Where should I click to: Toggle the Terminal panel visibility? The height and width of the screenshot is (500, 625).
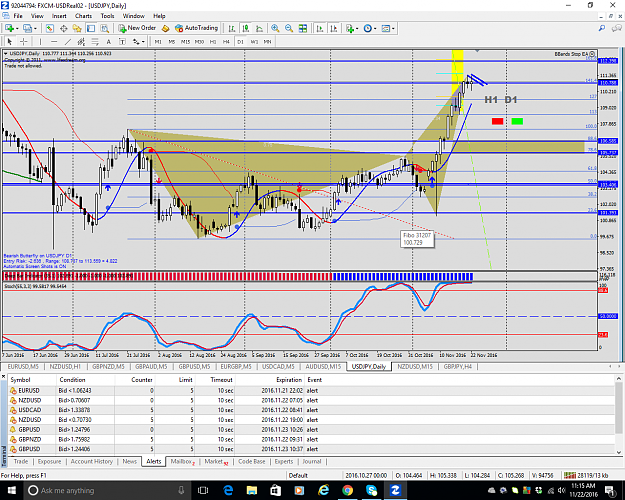tap(91, 28)
